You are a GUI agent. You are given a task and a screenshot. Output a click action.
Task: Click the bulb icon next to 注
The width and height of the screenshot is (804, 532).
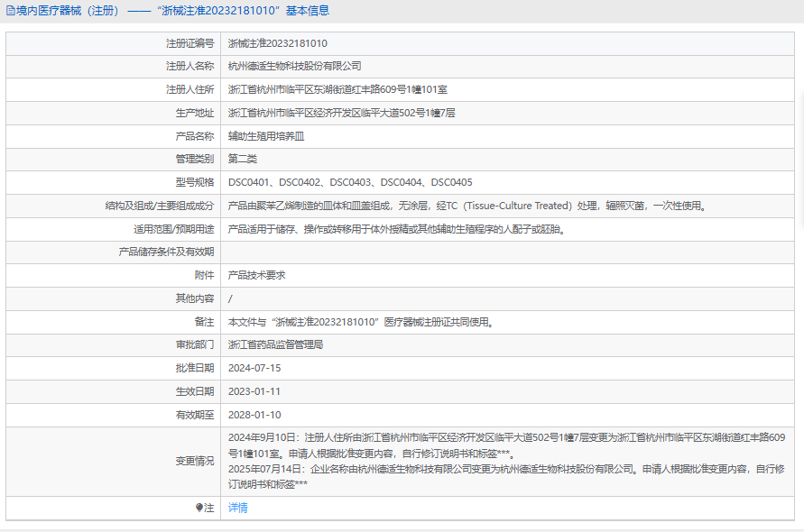pyautogui.click(x=199, y=508)
